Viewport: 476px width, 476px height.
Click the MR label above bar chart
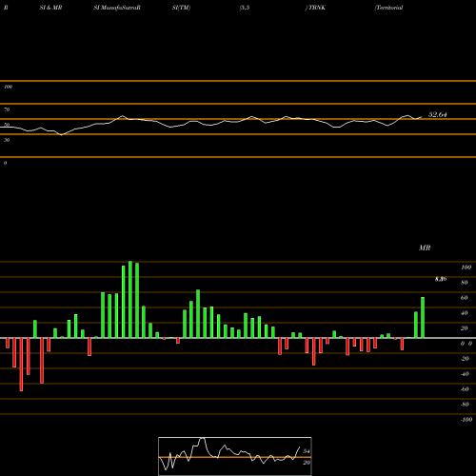pyautogui.click(x=425, y=248)
